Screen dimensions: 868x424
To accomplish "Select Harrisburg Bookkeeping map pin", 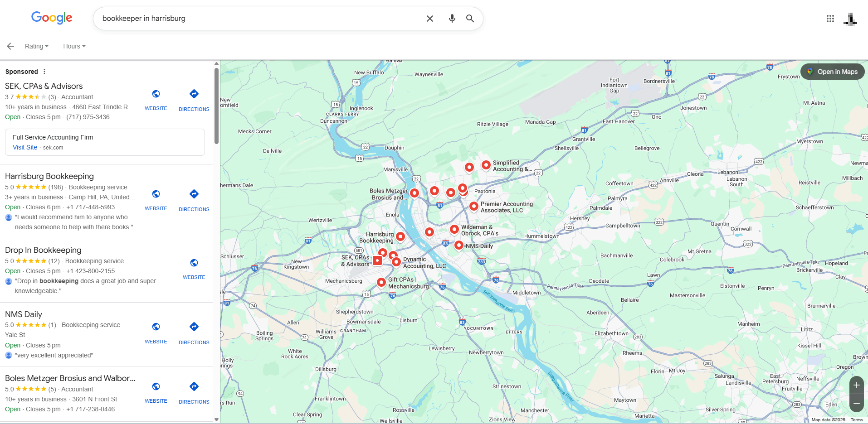I will point(400,236).
